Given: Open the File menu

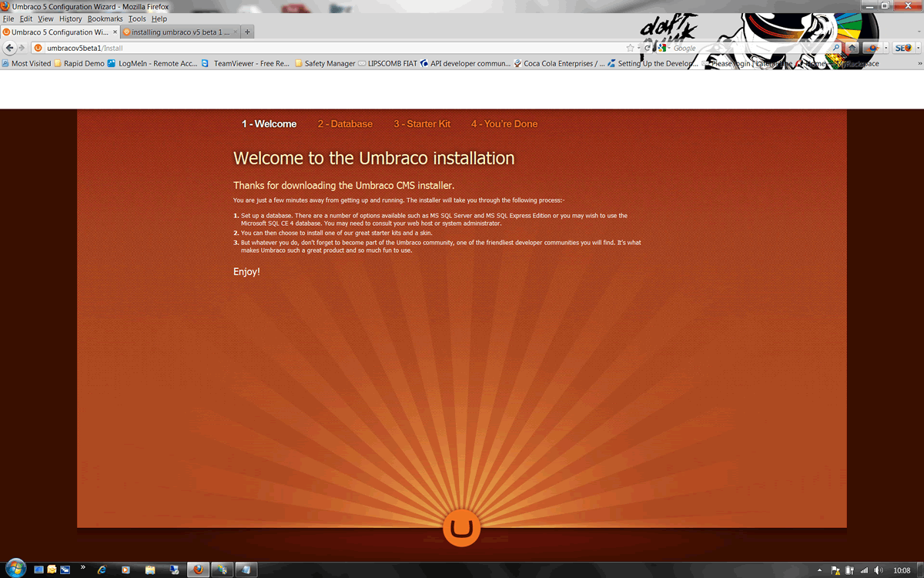Looking at the screenshot, I should (8, 18).
